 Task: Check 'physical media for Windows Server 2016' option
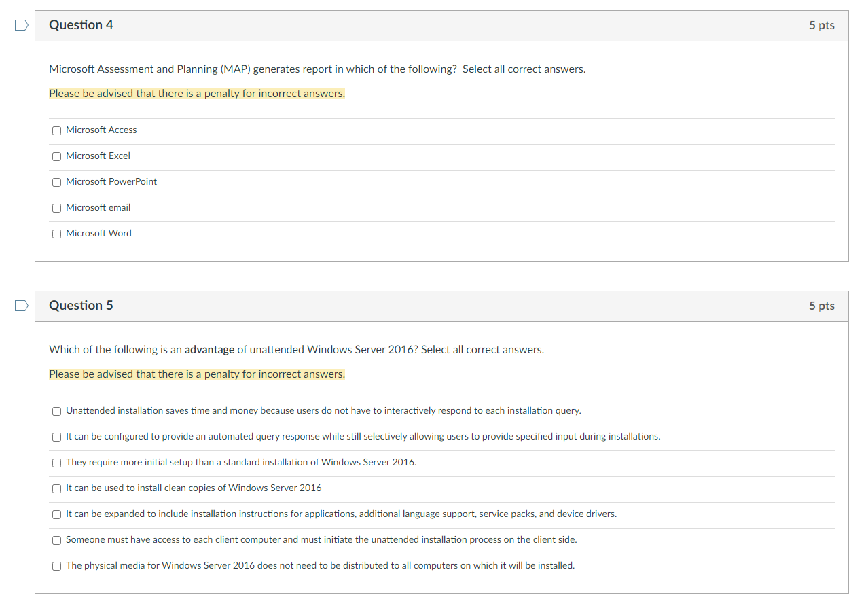[57, 566]
